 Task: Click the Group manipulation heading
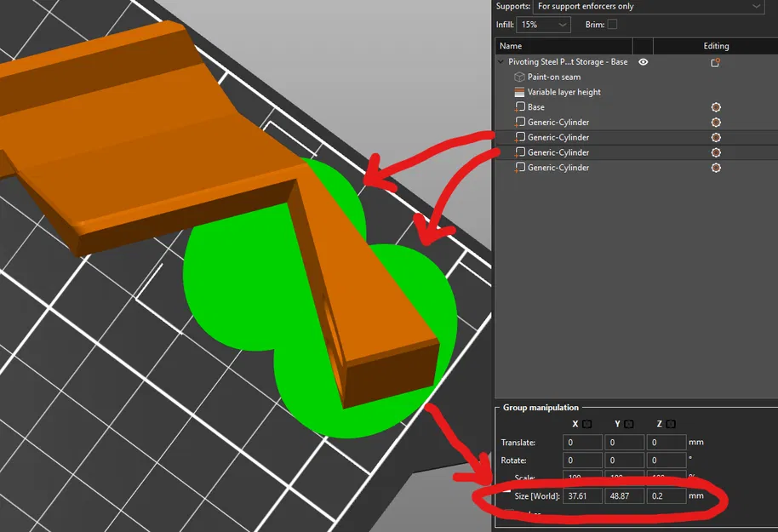tap(541, 408)
